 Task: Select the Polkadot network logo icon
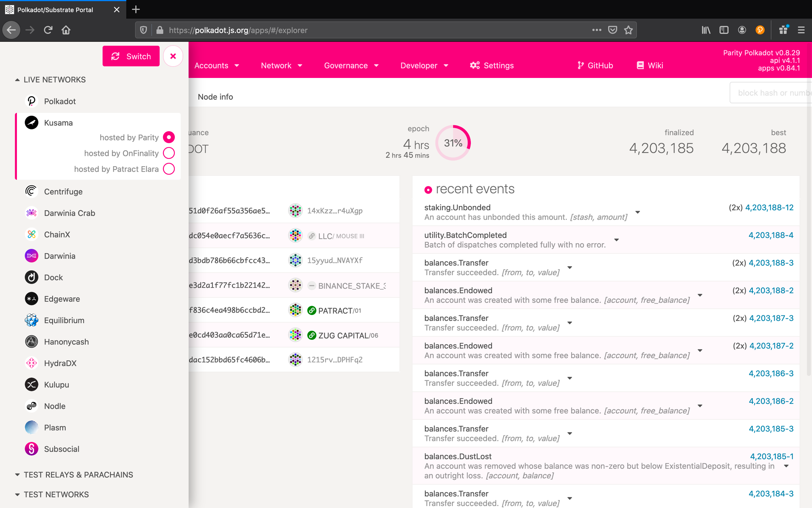[x=31, y=101]
